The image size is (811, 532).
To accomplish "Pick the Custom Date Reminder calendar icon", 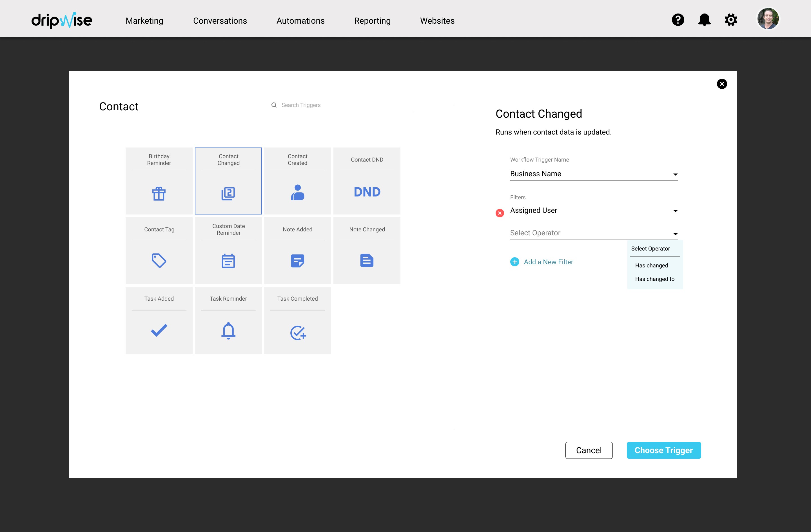I will click(228, 261).
